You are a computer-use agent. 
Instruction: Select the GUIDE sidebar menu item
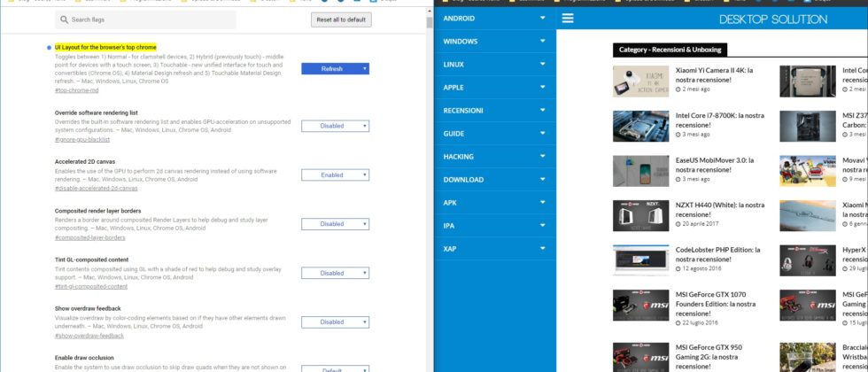coord(494,134)
